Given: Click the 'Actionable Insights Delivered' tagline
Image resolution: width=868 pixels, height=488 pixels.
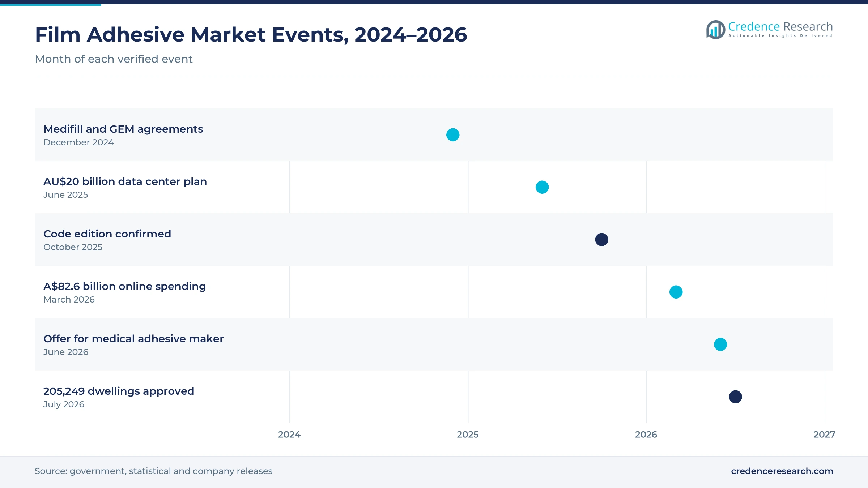Looking at the screenshot, I should coord(780,36).
